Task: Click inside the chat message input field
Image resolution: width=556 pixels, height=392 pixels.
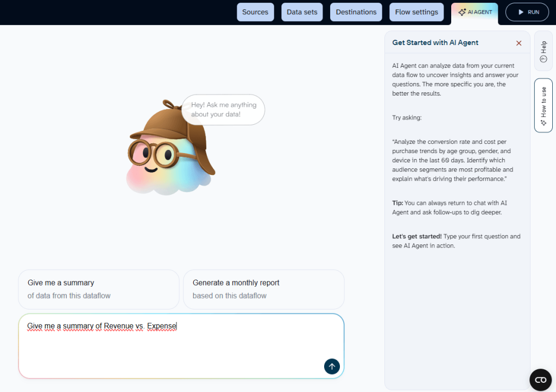Action: pyautogui.click(x=181, y=346)
